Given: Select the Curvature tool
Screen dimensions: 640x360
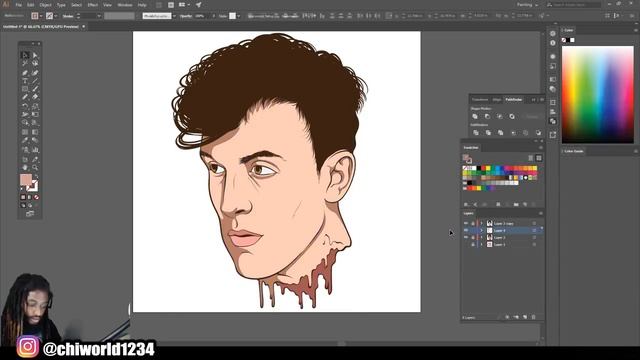Looking at the screenshot, I should [x=35, y=73].
